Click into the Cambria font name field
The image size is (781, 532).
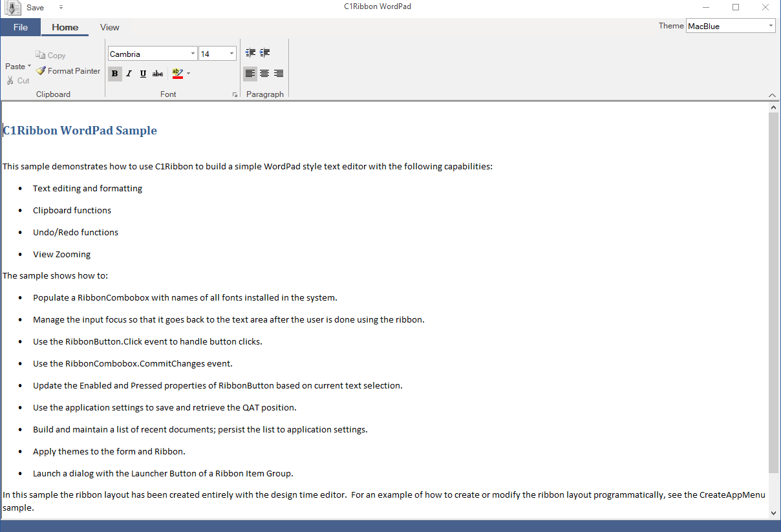[148, 54]
